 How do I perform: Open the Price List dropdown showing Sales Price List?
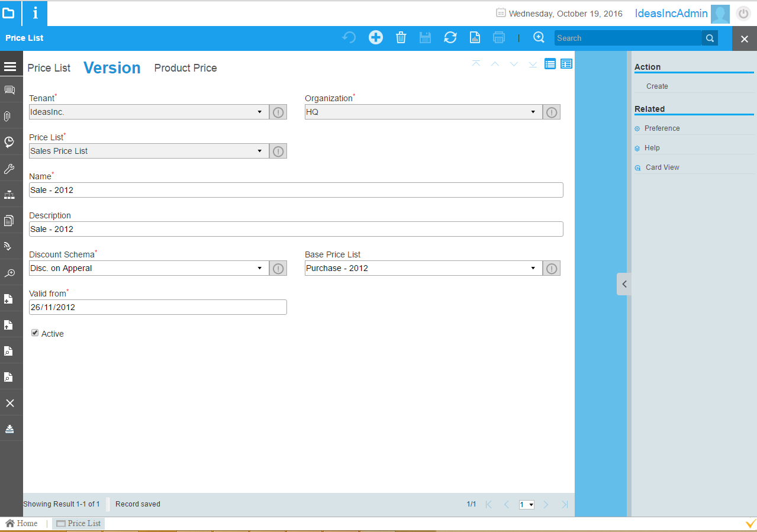click(x=149, y=151)
